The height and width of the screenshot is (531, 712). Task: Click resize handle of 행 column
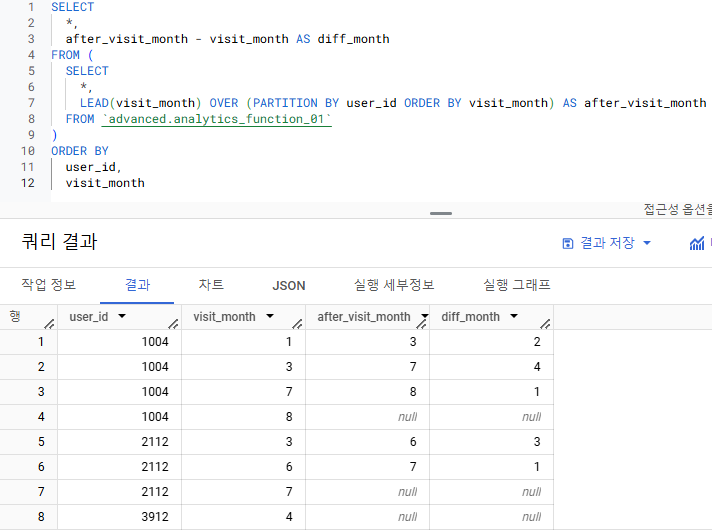(x=49, y=323)
